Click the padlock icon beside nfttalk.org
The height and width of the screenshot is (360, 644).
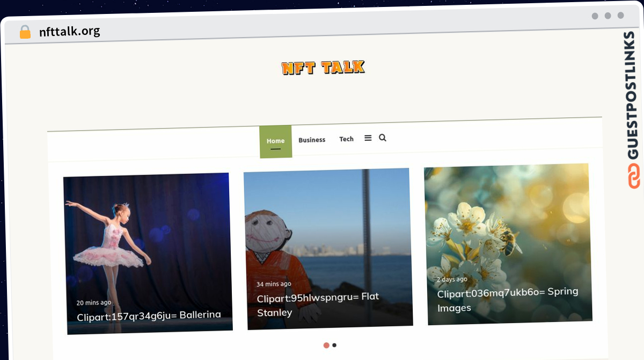(x=25, y=32)
